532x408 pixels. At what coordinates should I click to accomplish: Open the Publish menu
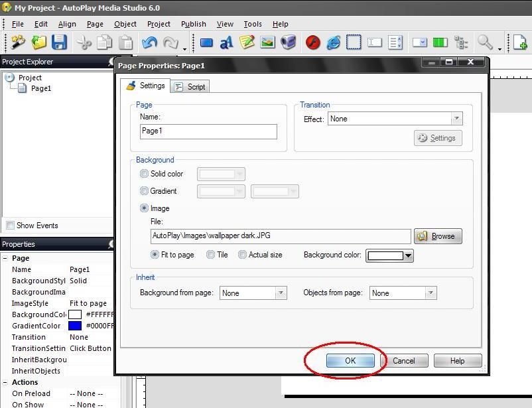[x=193, y=24]
